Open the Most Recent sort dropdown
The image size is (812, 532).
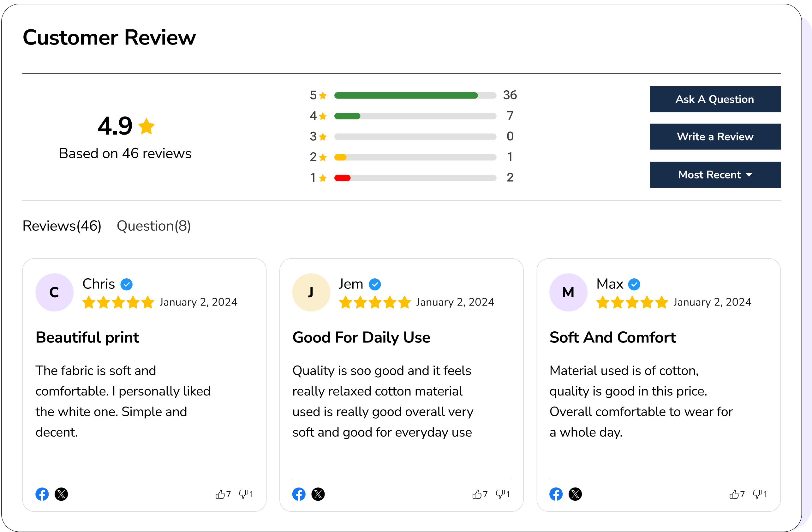[x=715, y=175]
